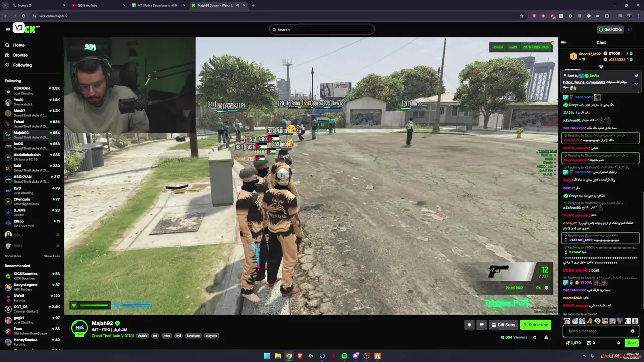
Task: Open ABOKYAN channel in Following list
Action: tap(32, 179)
